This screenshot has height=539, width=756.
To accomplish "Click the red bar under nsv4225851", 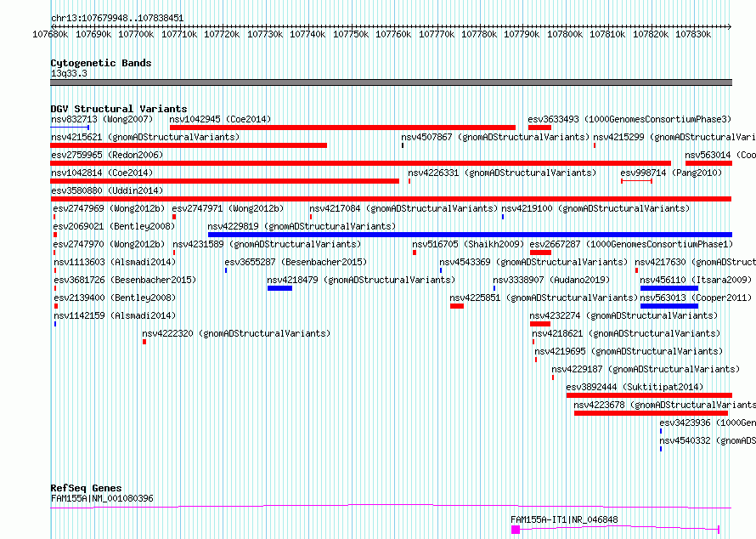I will pyautogui.click(x=457, y=306).
